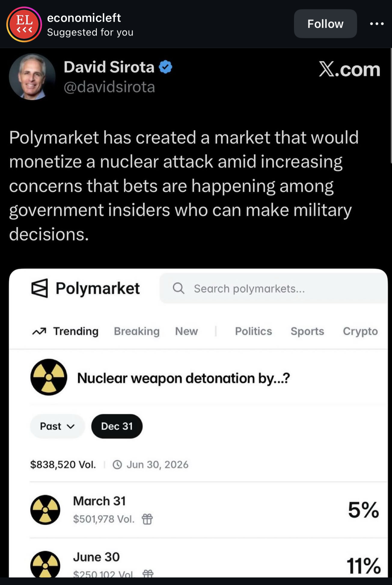
Task: Click the blue verified badge
Action: (165, 67)
